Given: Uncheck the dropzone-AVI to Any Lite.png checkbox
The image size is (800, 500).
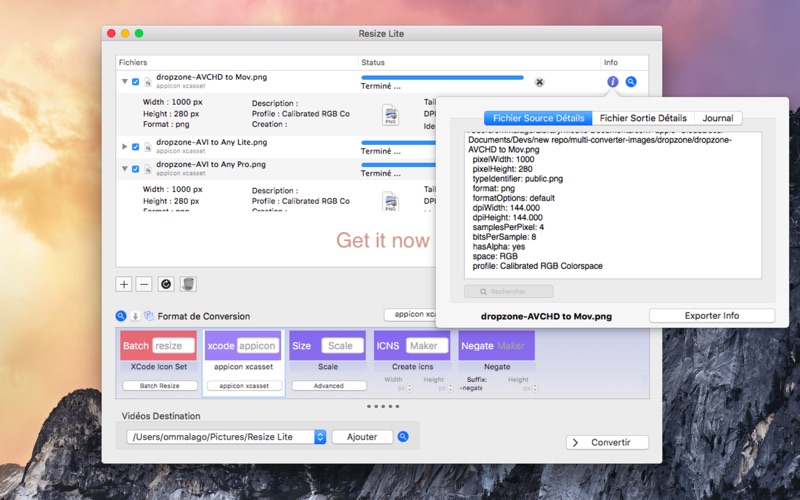Looking at the screenshot, I should 136,147.
